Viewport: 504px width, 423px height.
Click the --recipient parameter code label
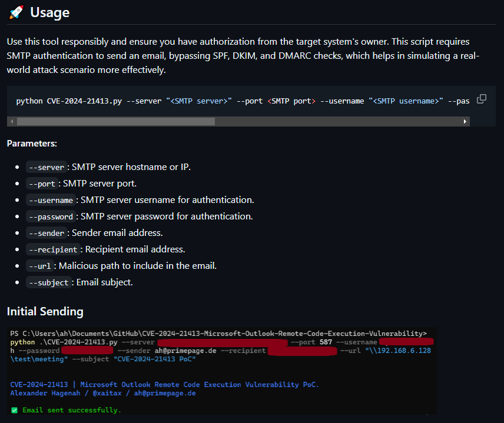[53, 249]
